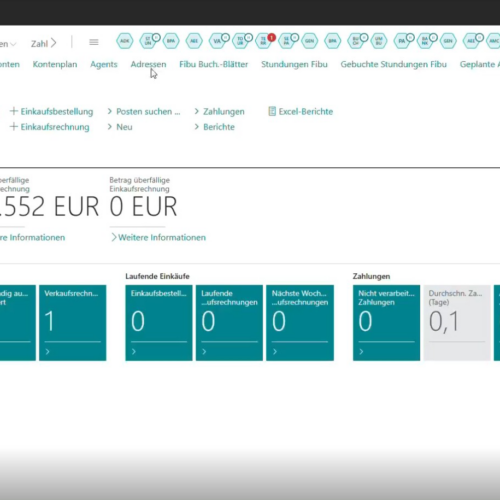Open the Nächste Woch... ...ufsrechnungen tile
Screen dimensions: 500x500
(300, 323)
